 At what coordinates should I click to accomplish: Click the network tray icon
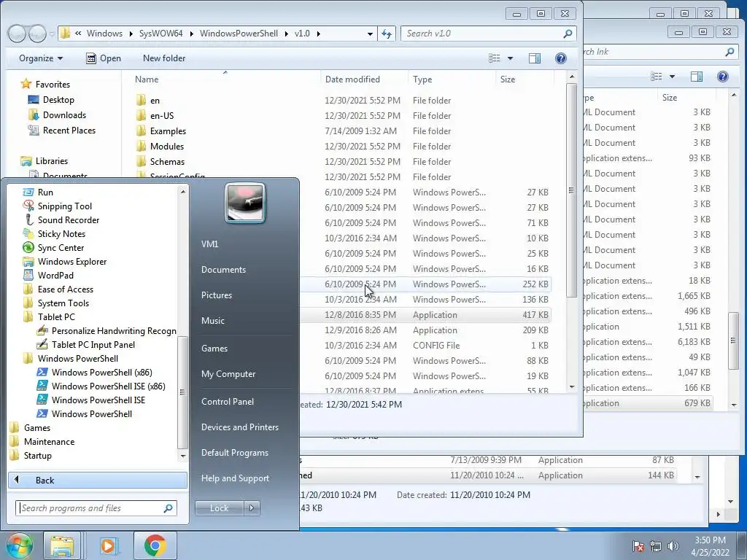pos(656,546)
